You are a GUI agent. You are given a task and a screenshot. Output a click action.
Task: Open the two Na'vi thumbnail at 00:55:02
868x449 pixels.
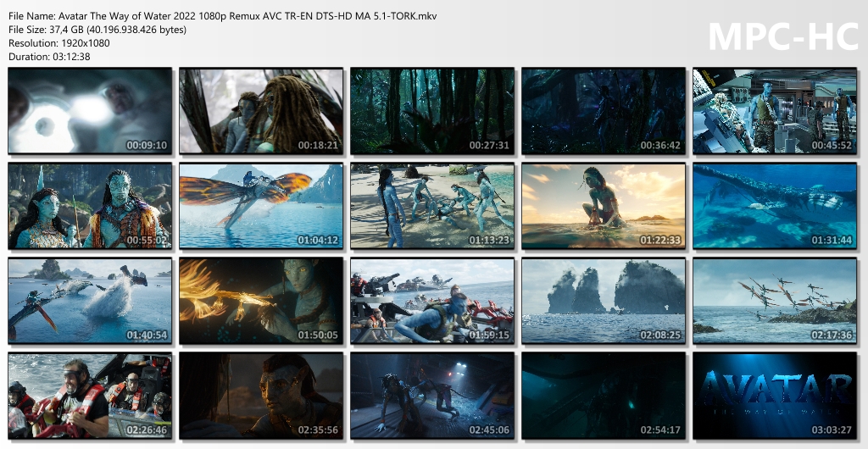click(x=90, y=206)
